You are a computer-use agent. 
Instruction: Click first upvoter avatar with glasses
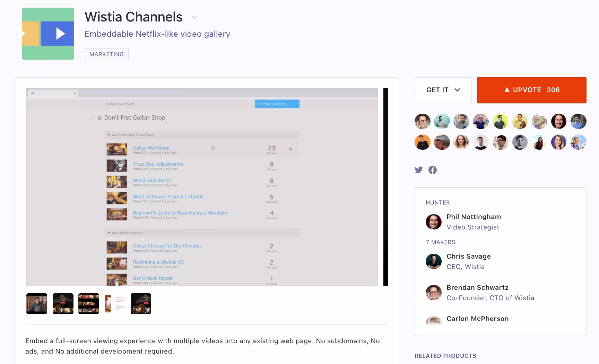tap(423, 121)
